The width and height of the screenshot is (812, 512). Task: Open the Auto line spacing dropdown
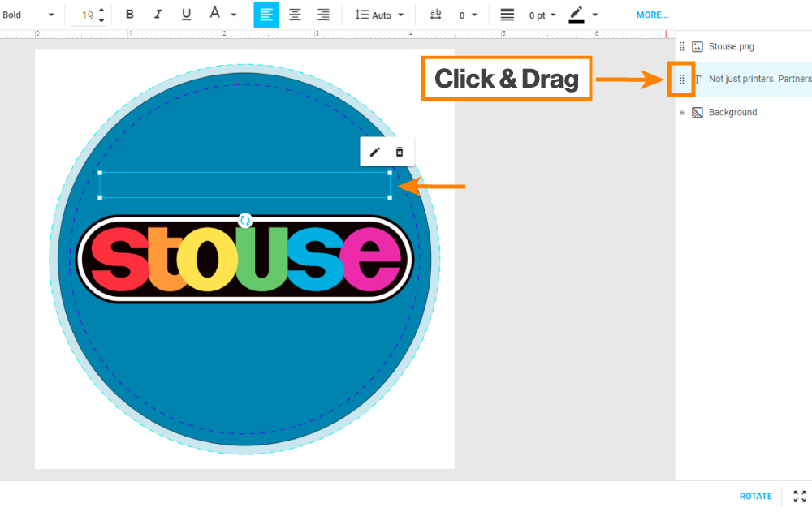tap(387, 15)
